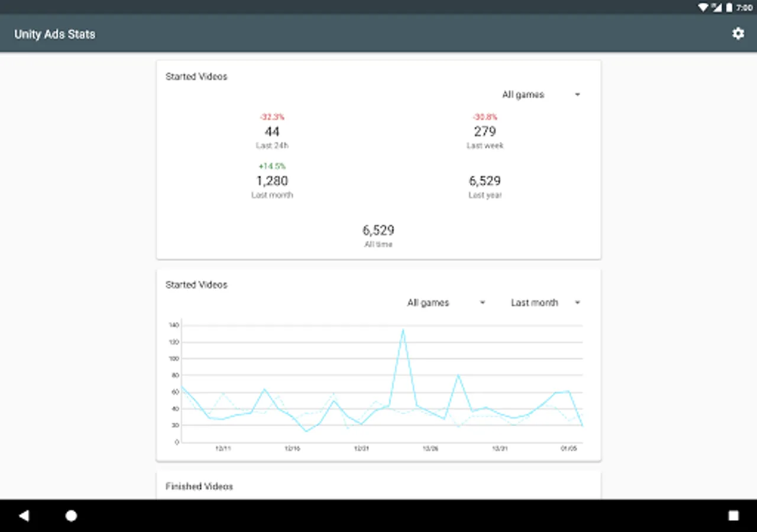Click the 100 label on chart y-axis
The width and height of the screenshot is (757, 532).
173,359
